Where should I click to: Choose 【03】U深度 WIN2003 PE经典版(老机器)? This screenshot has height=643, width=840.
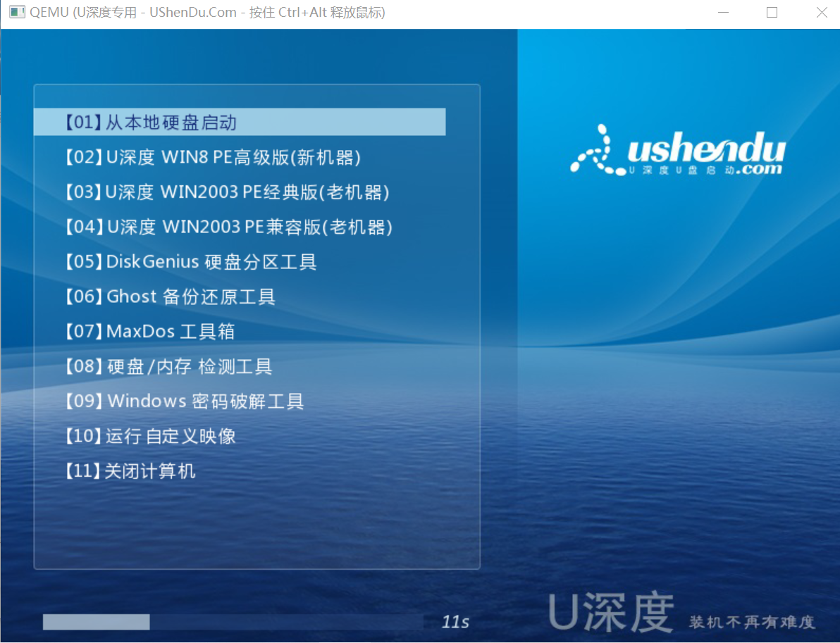[227, 192]
